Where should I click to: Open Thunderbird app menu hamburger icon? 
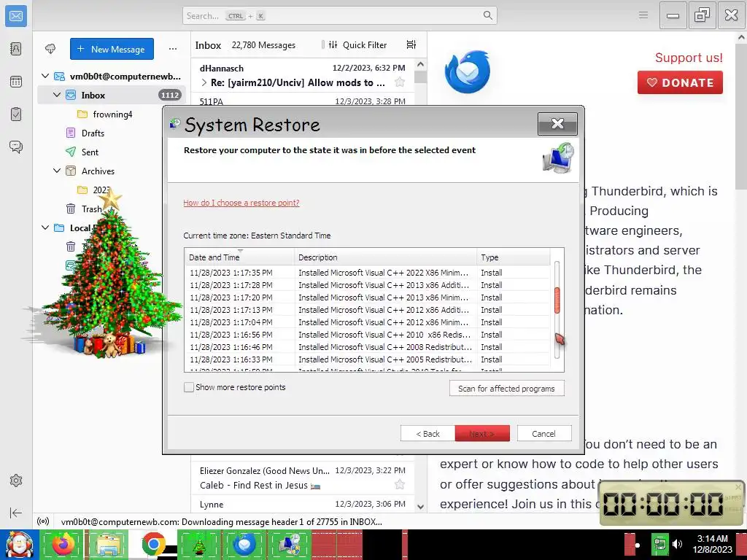tap(643, 15)
